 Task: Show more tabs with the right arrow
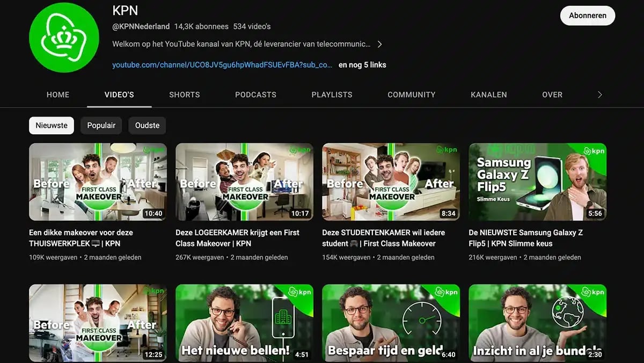tap(600, 95)
